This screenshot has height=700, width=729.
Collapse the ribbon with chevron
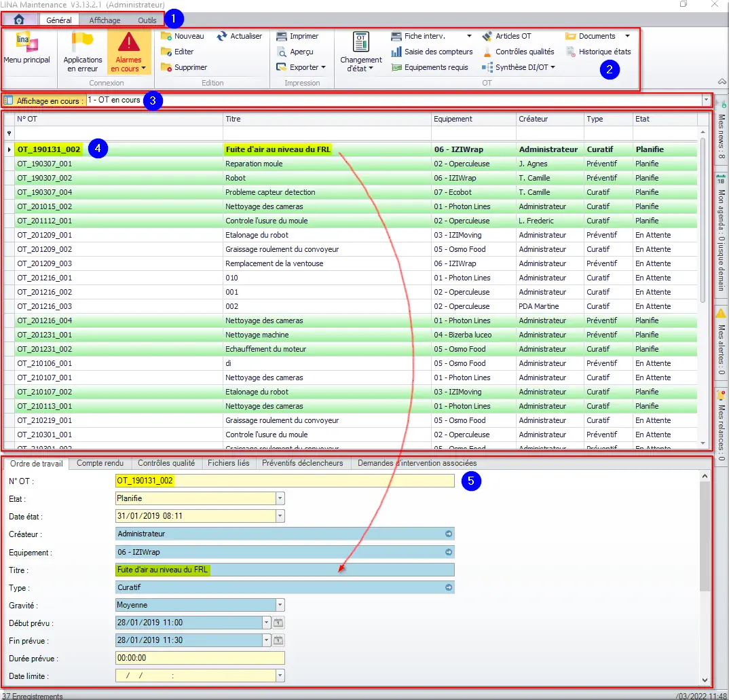pos(722,81)
